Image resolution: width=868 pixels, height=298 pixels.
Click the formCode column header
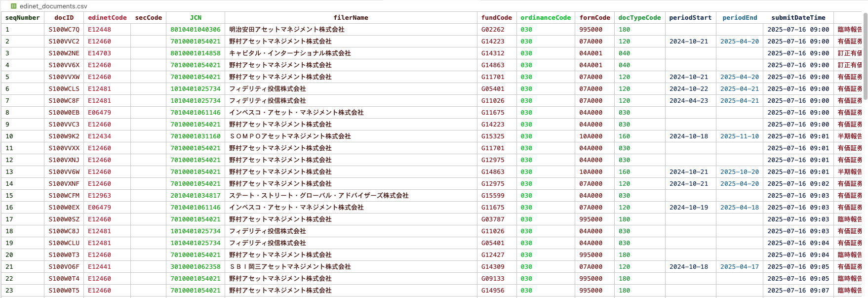594,17
